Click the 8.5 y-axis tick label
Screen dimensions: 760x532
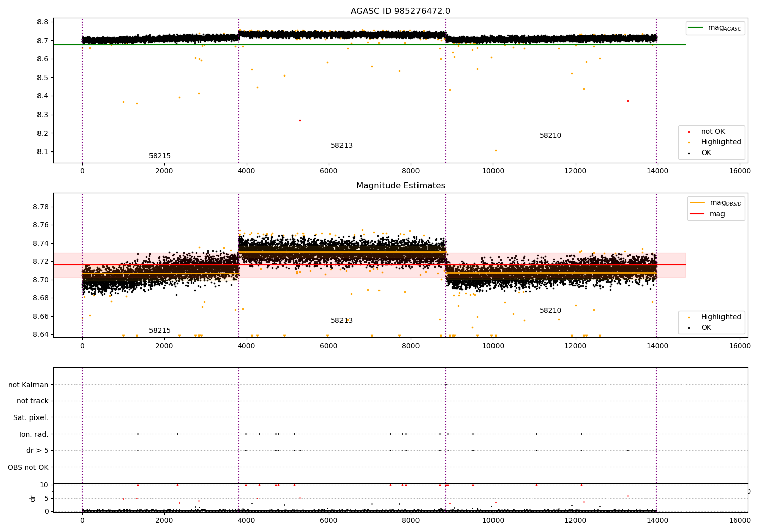[43, 78]
